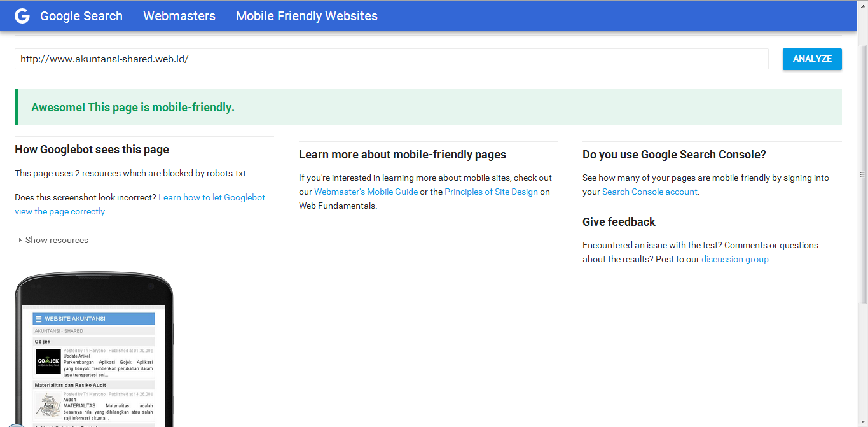Open the Search Console account link
The image size is (868, 427).
[649, 192]
